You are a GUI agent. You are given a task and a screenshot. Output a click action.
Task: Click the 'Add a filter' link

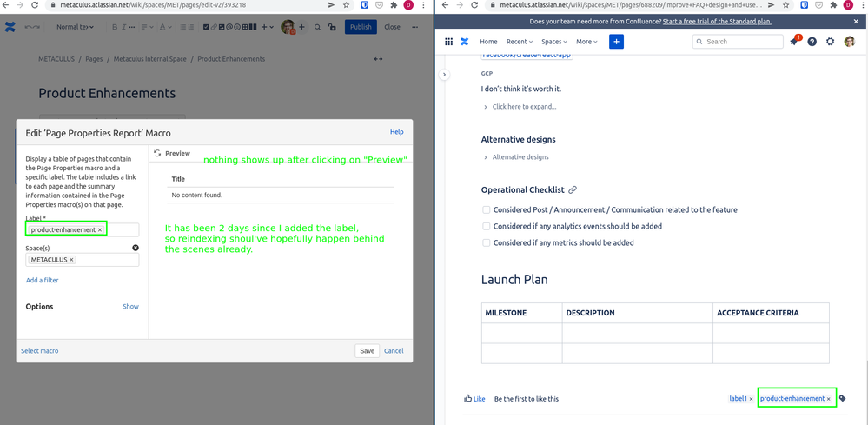tap(42, 280)
